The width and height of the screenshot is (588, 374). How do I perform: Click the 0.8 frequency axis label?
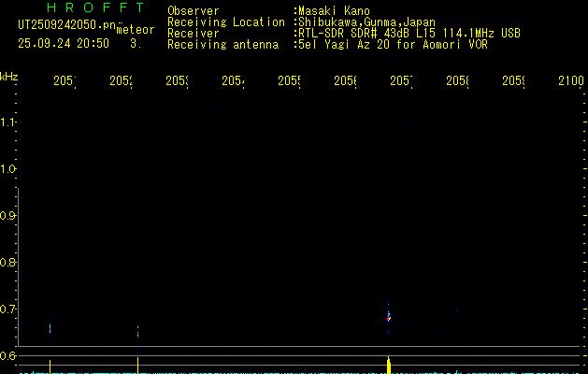pos(7,262)
